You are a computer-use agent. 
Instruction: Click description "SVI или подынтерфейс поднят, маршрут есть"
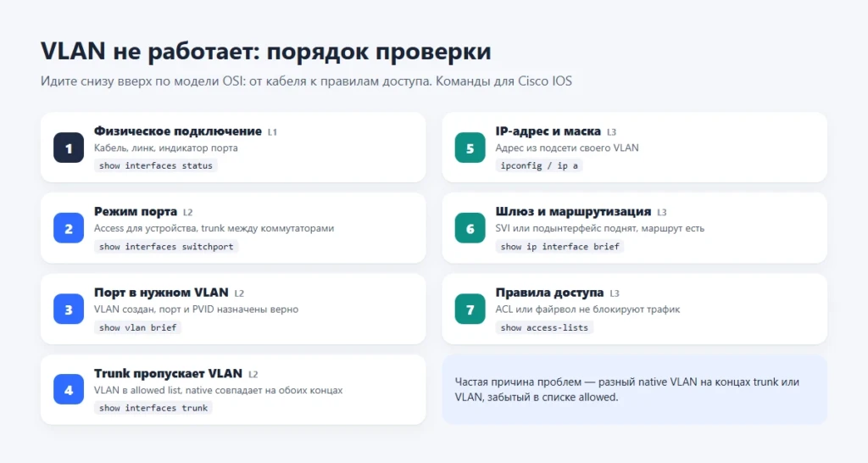tap(600, 228)
